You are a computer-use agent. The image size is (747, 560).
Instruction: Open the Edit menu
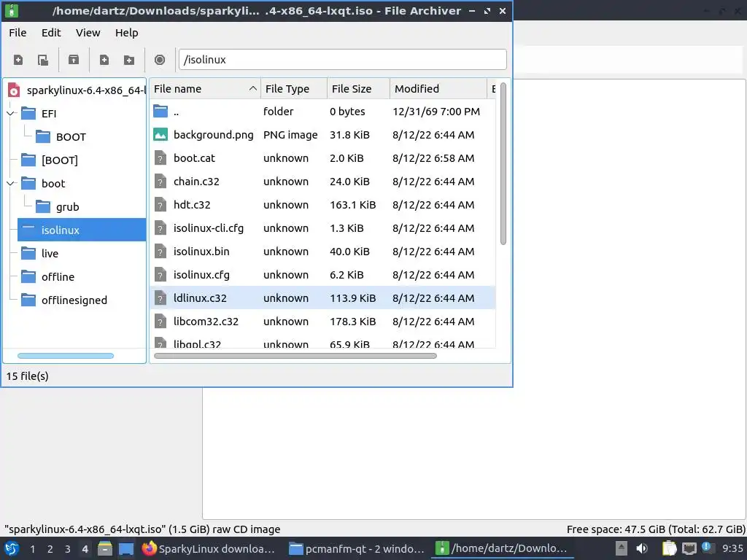[51, 33]
